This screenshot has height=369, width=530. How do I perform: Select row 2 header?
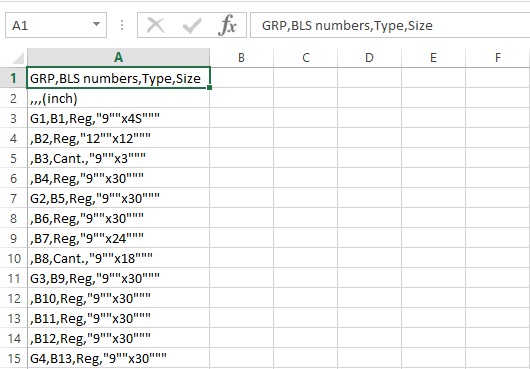[14, 98]
